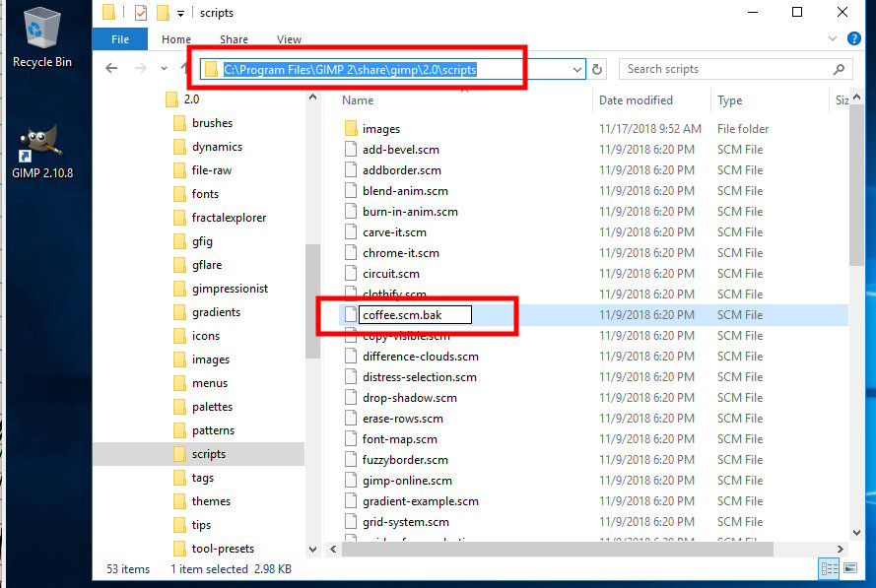Viewport: 876px width, 588px height.
Task: Open the Quick Access Toolbar dropdown arrow
Action: [x=180, y=14]
